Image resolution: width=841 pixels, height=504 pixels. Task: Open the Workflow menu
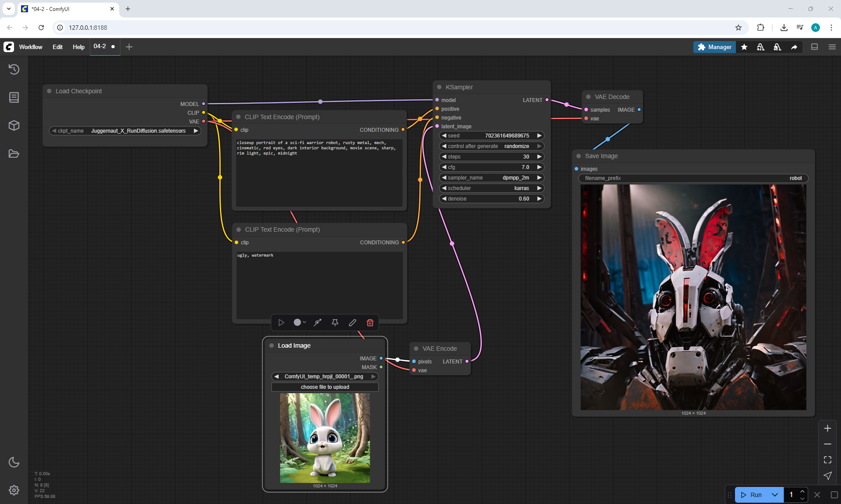pos(31,47)
